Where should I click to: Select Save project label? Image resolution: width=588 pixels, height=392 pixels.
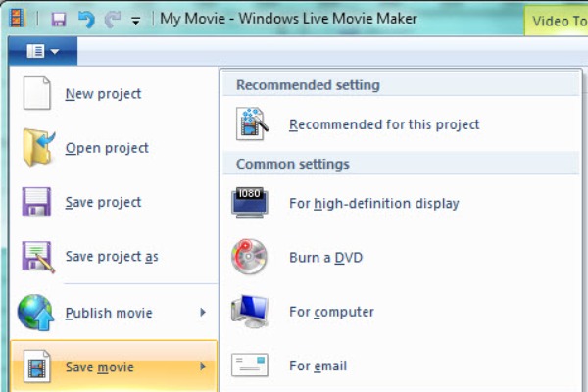(103, 202)
